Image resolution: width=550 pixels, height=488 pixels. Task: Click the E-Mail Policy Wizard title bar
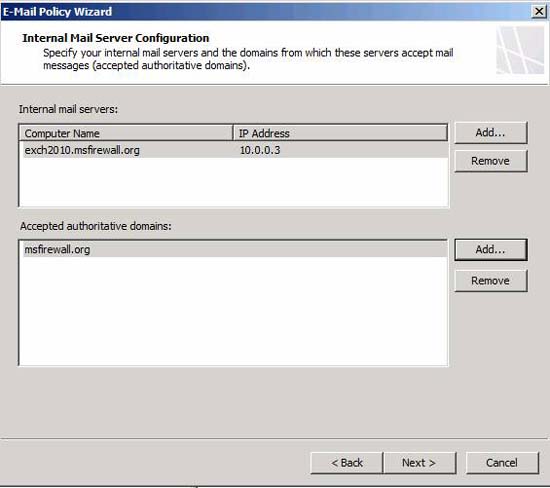[267, 12]
